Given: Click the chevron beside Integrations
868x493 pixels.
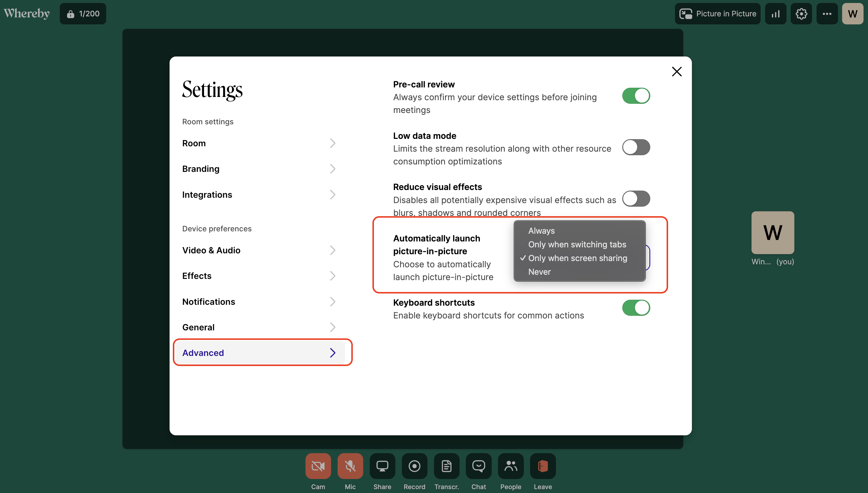Looking at the screenshot, I should point(333,195).
